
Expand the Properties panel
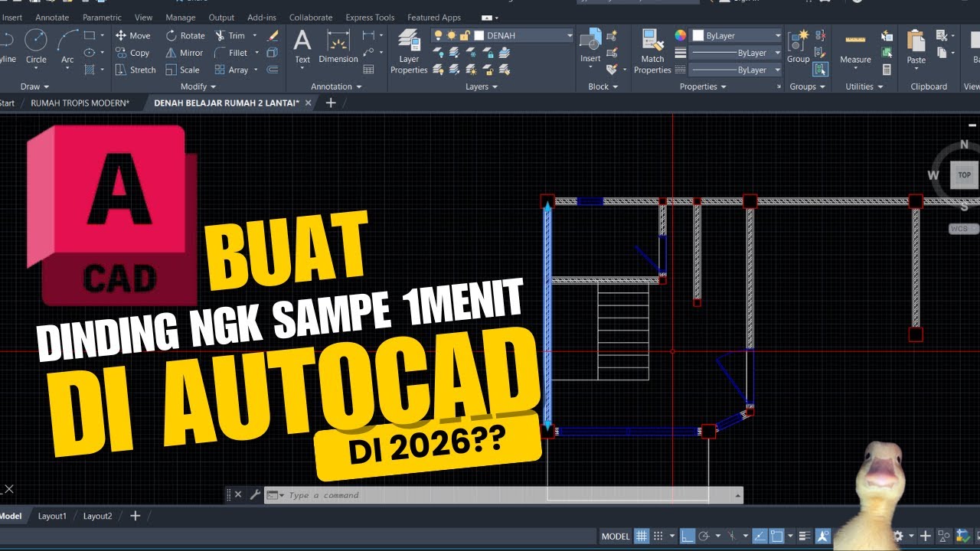pos(703,86)
